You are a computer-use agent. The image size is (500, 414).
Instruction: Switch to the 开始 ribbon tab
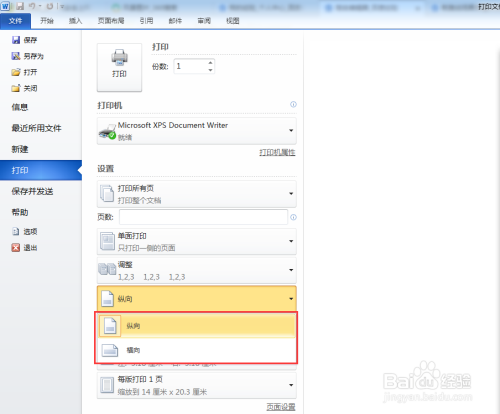(x=47, y=21)
